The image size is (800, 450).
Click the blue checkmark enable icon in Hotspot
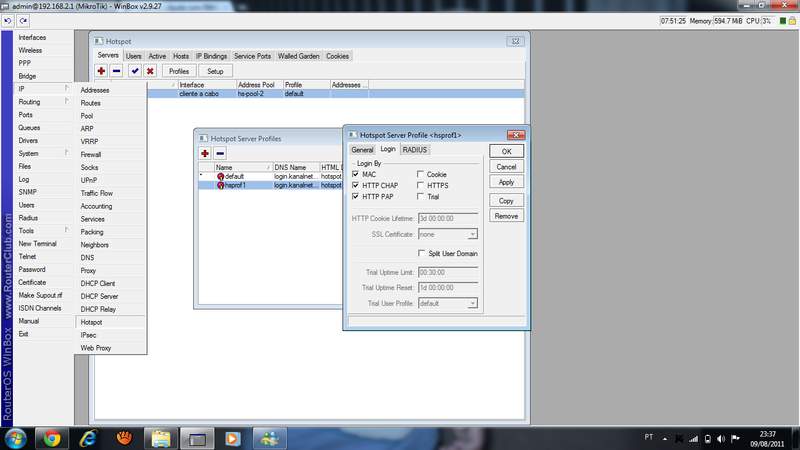tap(135, 71)
